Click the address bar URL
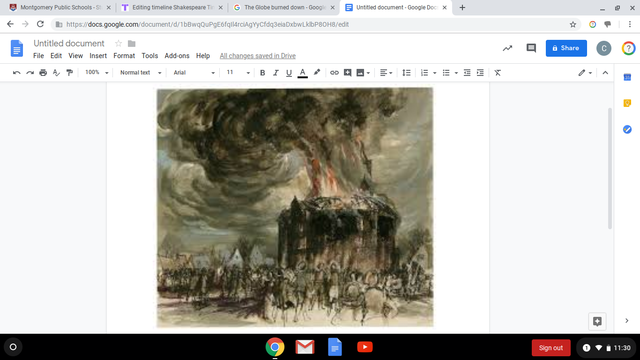The height and width of the screenshot is (360, 640). click(207, 24)
